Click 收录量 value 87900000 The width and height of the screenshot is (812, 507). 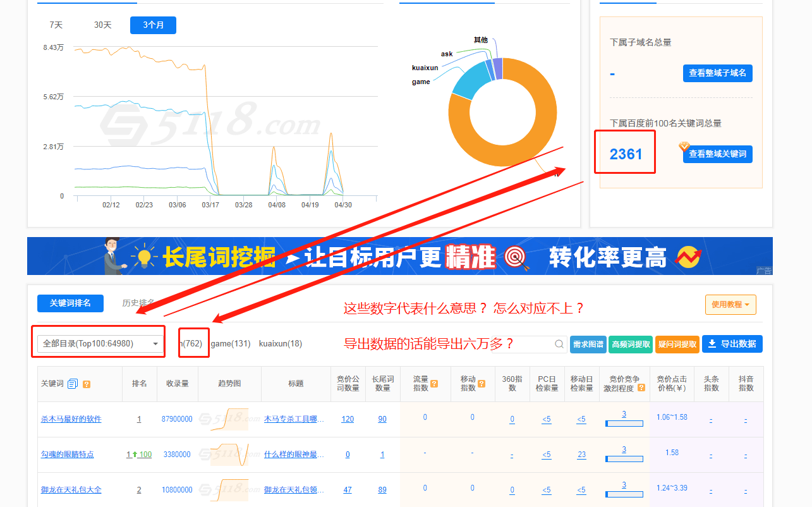click(177, 419)
